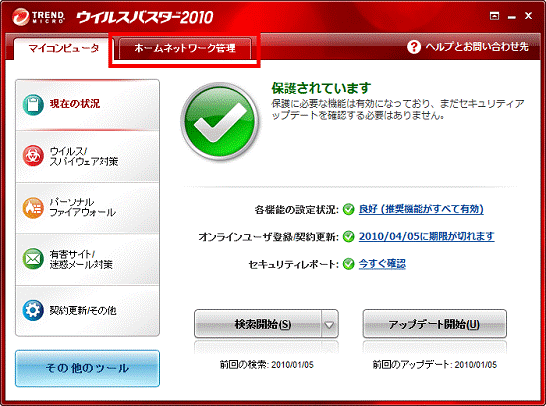This screenshot has width=546, height=406.
Task: Click the clipboard icon for 現在の状況
Action: pyautogui.click(x=33, y=104)
